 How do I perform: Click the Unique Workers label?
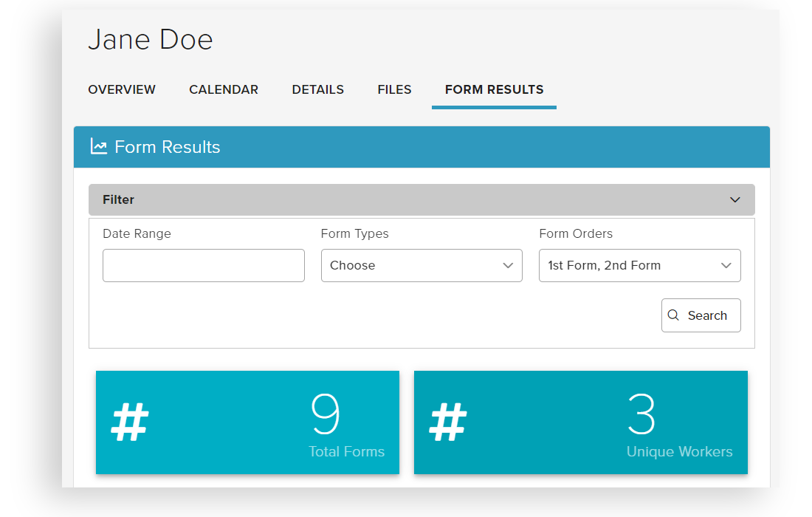tap(679, 452)
